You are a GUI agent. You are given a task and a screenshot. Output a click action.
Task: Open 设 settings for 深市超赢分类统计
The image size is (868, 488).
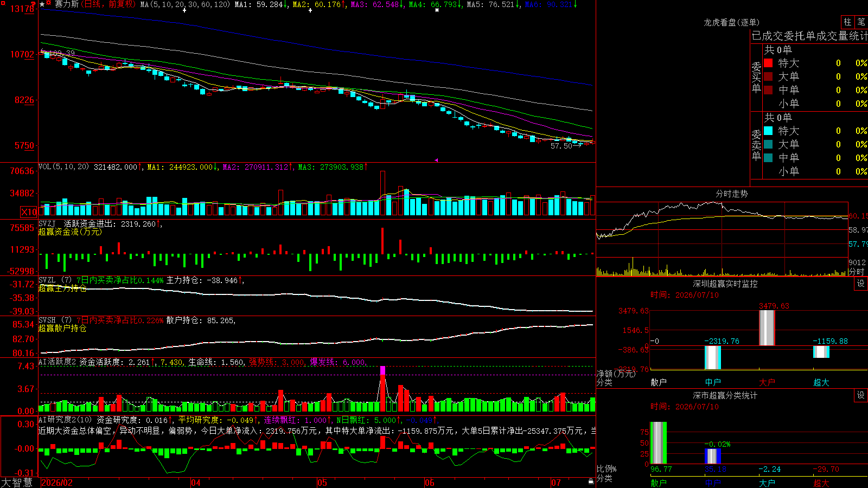[x=861, y=395]
